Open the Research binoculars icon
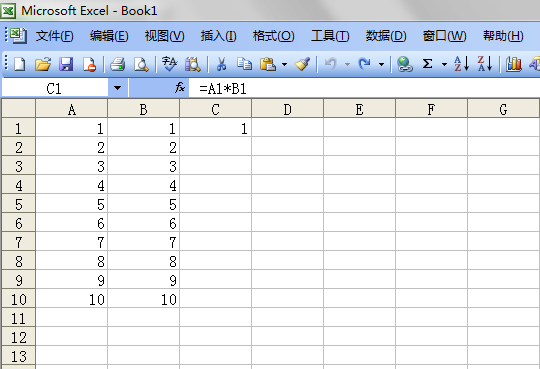 pos(193,64)
